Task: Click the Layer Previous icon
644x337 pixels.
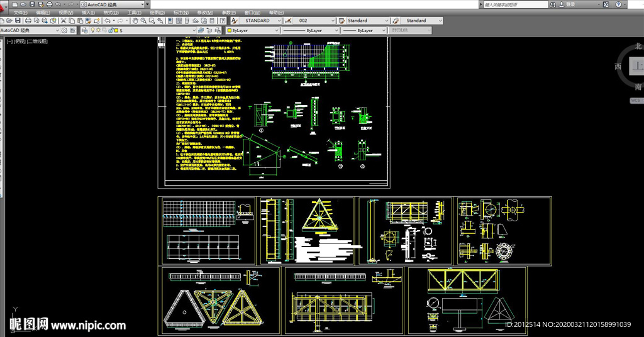Action: click(x=209, y=30)
